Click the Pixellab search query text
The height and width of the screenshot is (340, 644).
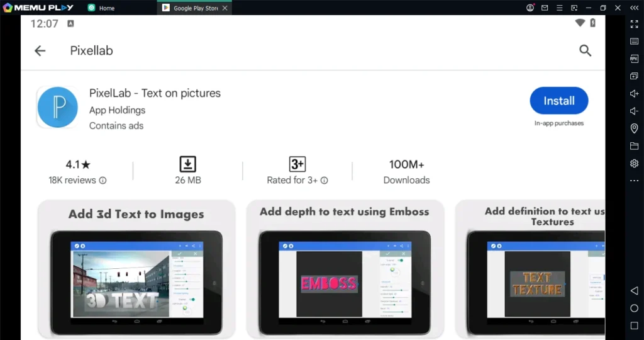91,50
